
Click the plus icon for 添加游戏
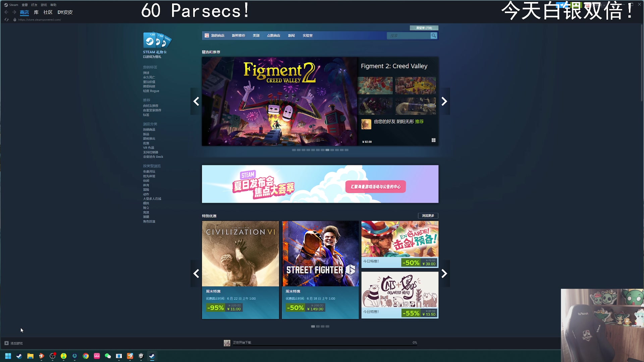pos(6,343)
